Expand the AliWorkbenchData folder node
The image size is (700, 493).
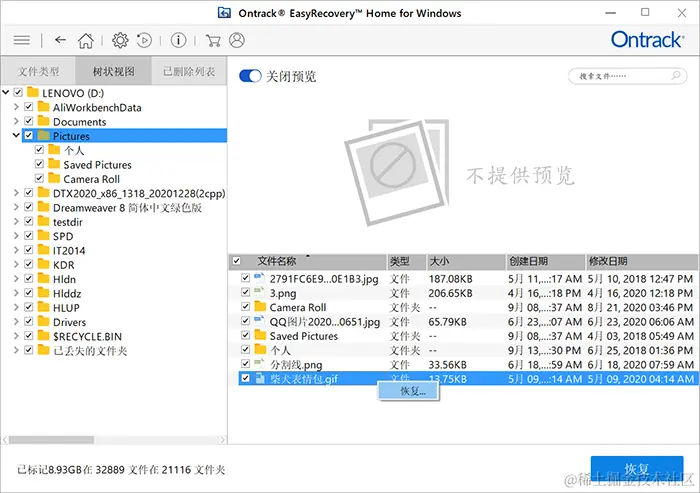tap(17, 107)
